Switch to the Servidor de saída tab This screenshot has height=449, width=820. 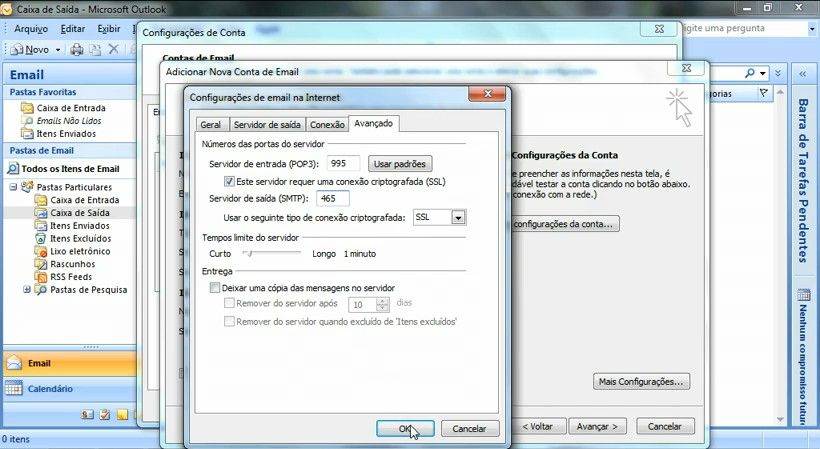[x=266, y=125]
